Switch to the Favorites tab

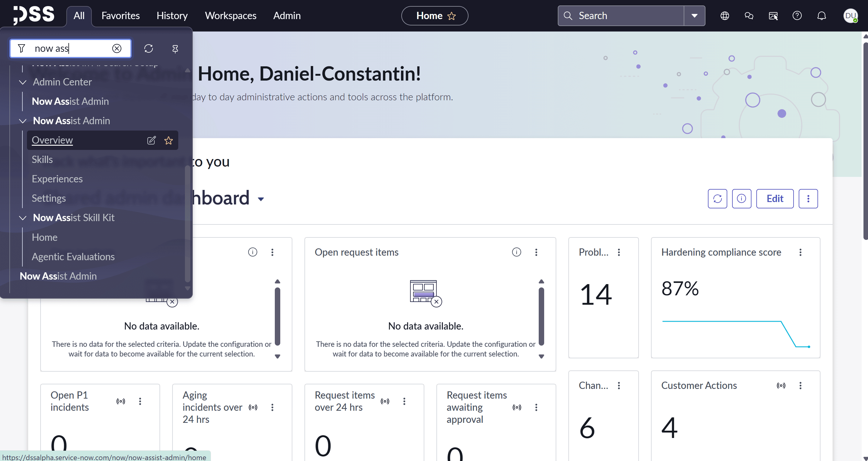click(120, 16)
